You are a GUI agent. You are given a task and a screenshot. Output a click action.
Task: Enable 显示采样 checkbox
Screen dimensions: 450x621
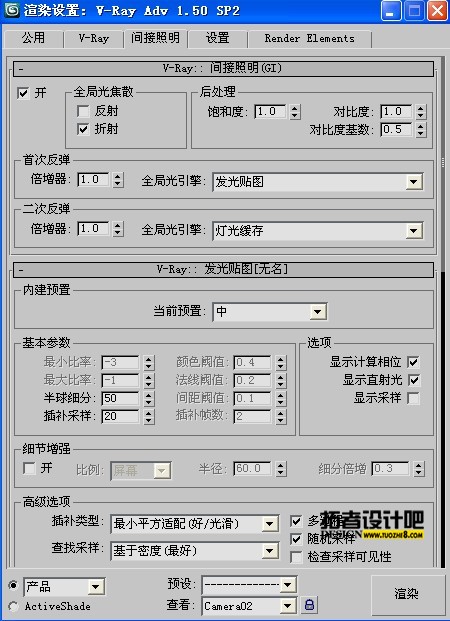pos(413,398)
